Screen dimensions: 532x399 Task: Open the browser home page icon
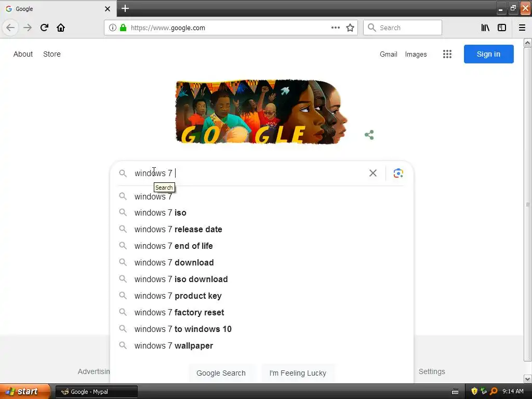61,28
